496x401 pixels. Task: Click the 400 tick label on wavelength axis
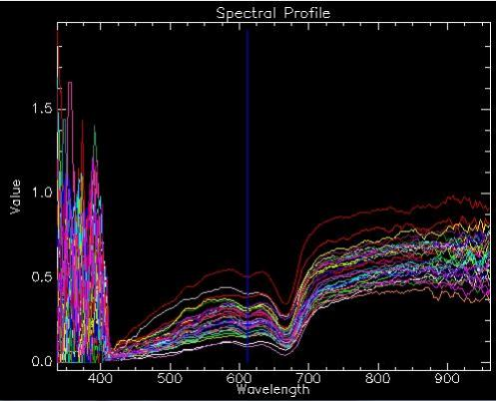[x=102, y=379]
